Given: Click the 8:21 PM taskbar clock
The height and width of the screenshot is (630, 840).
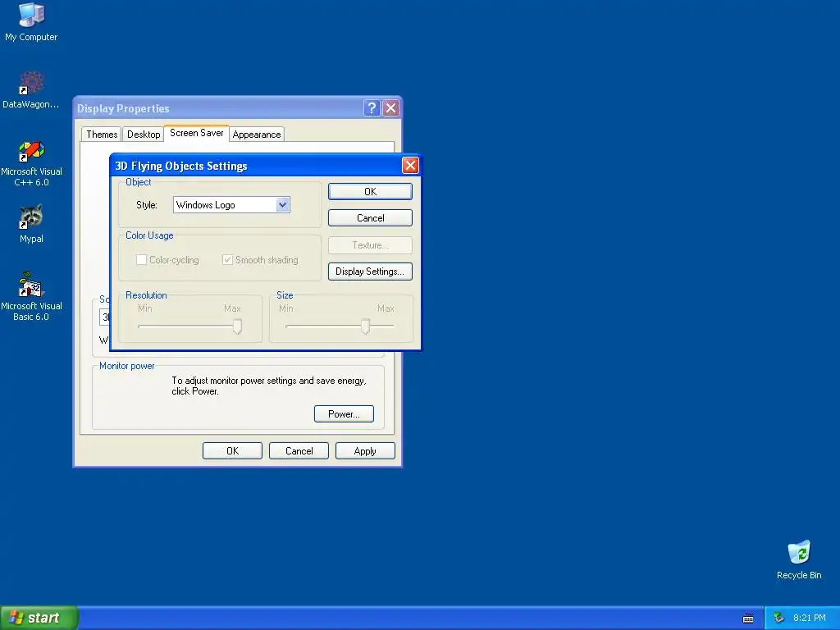Looking at the screenshot, I should (810, 619).
